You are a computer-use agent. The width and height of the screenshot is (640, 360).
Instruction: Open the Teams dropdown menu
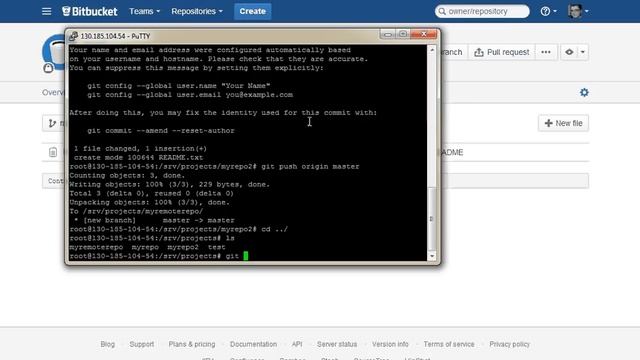[x=144, y=11]
